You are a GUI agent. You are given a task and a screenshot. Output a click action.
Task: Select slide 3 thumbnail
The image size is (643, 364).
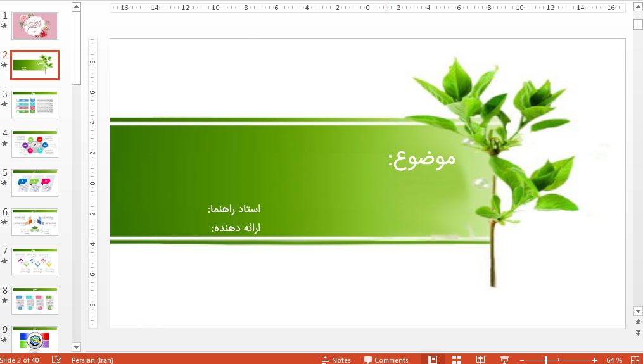tap(35, 104)
